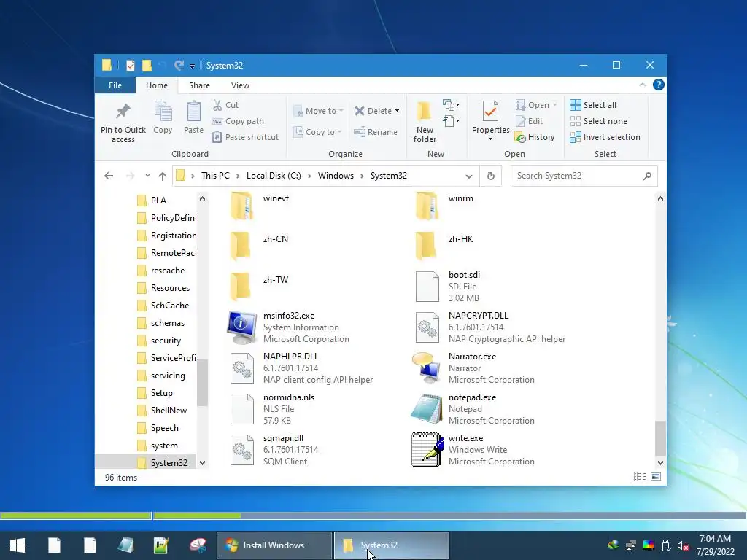The height and width of the screenshot is (560, 747).
Task: Click the Install Windows taskbar button
Action: click(274, 545)
